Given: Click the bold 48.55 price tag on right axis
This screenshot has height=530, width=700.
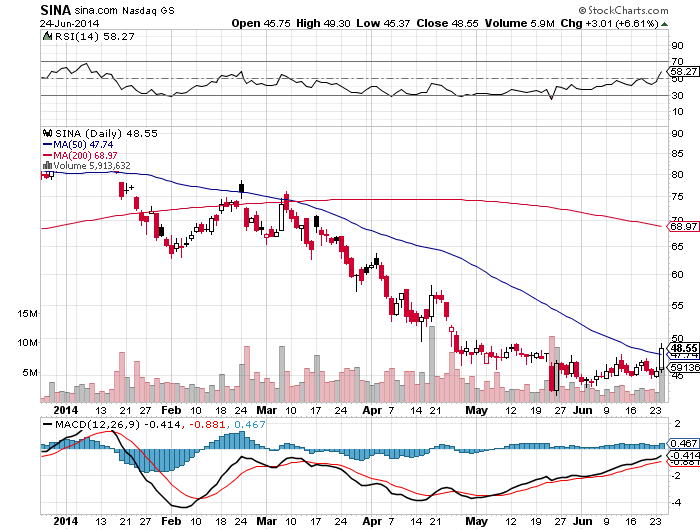Looking at the screenshot, I should coord(683,348).
